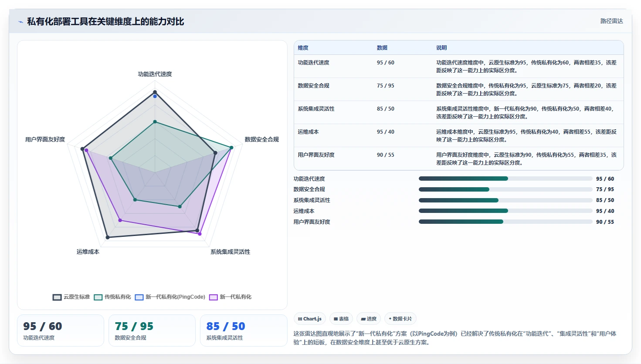This screenshot has width=641, height=364.
Task: Open the 75 / 95 数据安全合规 stat card
Action: pyautogui.click(x=152, y=330)
